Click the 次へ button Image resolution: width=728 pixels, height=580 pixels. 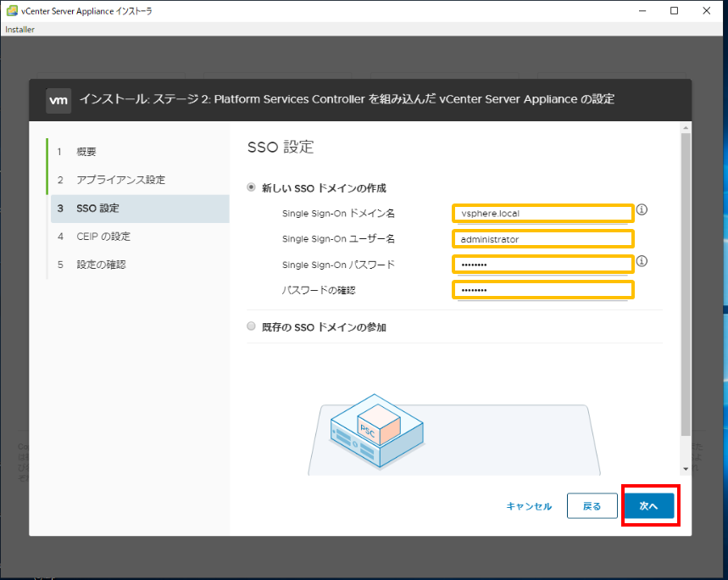point(648,505)
